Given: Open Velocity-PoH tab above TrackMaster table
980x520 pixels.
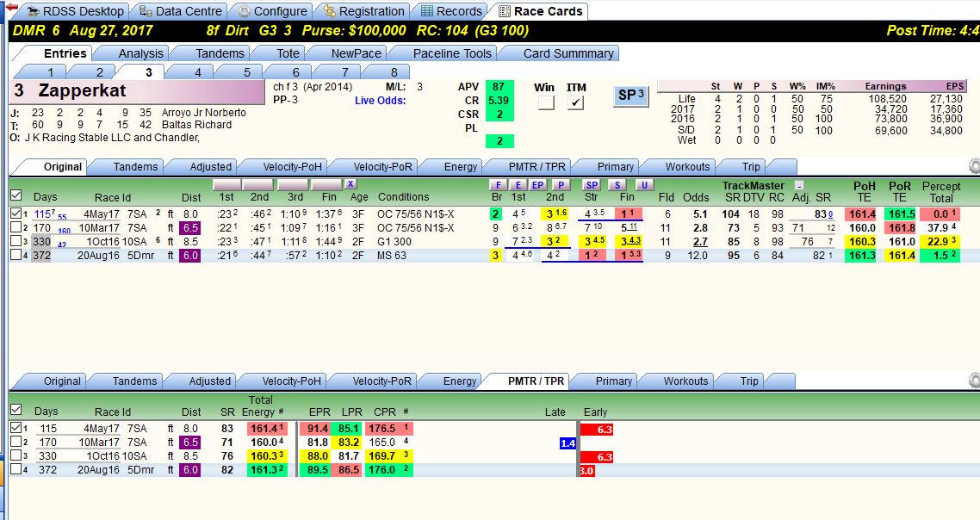Looking at the screenshot, I should point(292,167).
